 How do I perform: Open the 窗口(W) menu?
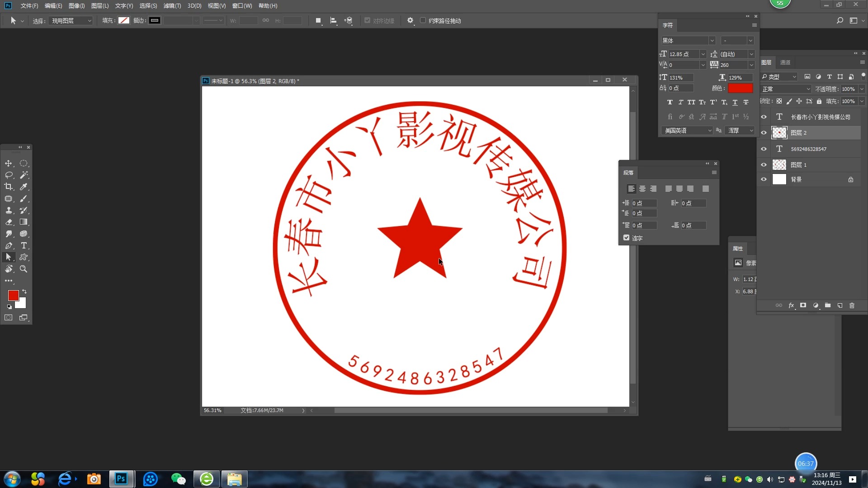coord(242,6)
